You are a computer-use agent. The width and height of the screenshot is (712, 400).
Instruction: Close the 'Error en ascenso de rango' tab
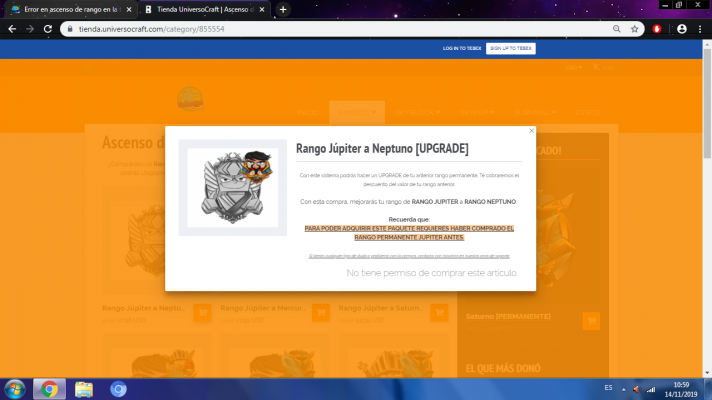coord(129,10)
